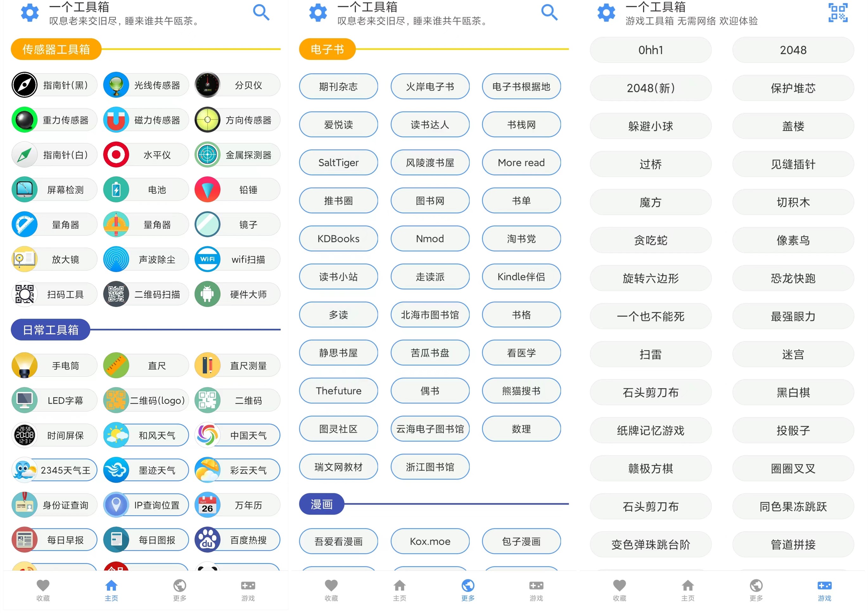Open 期刊杂志 under 电子书
The image size is (868, 613).
coord(338,87)
